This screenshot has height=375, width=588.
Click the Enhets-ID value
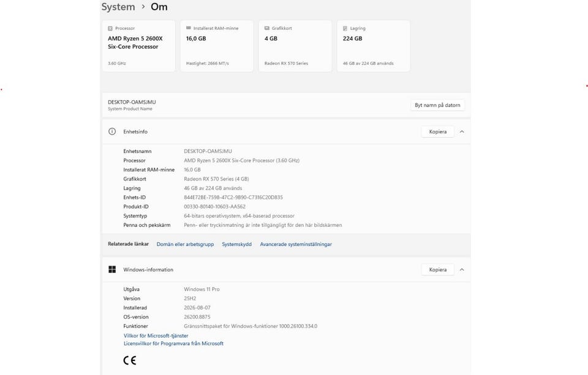click(233, 198)
